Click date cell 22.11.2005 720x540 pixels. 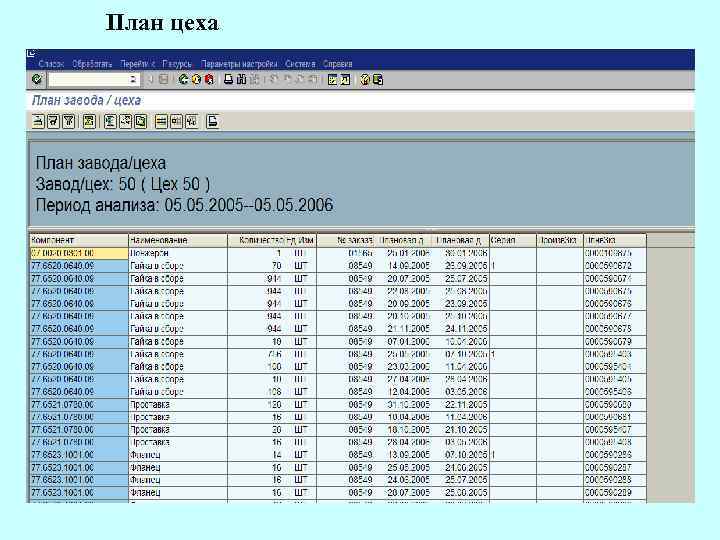coord(460,405)
